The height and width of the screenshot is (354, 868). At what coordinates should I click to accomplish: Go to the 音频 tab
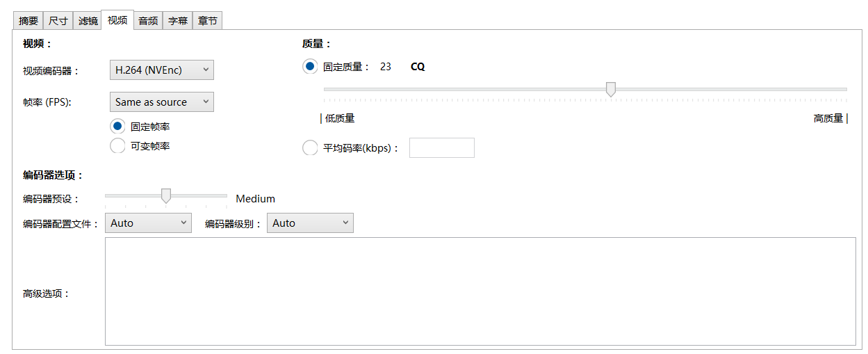tap(148, 21)
